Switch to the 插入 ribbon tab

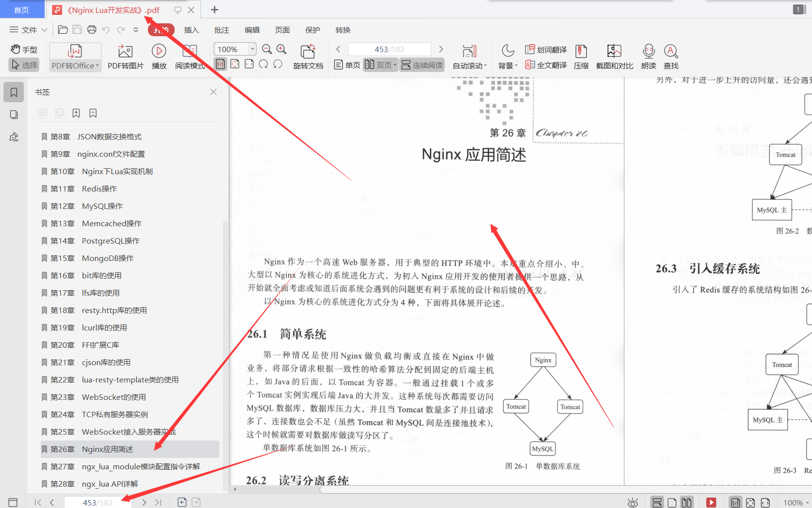click(191, 30)
